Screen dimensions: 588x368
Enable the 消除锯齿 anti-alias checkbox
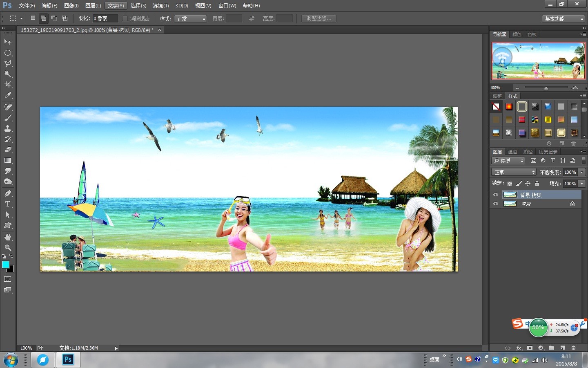[125, 18]
